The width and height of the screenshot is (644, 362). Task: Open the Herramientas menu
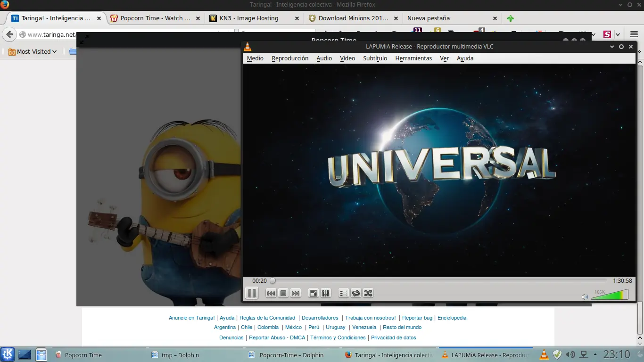(413, 58)
